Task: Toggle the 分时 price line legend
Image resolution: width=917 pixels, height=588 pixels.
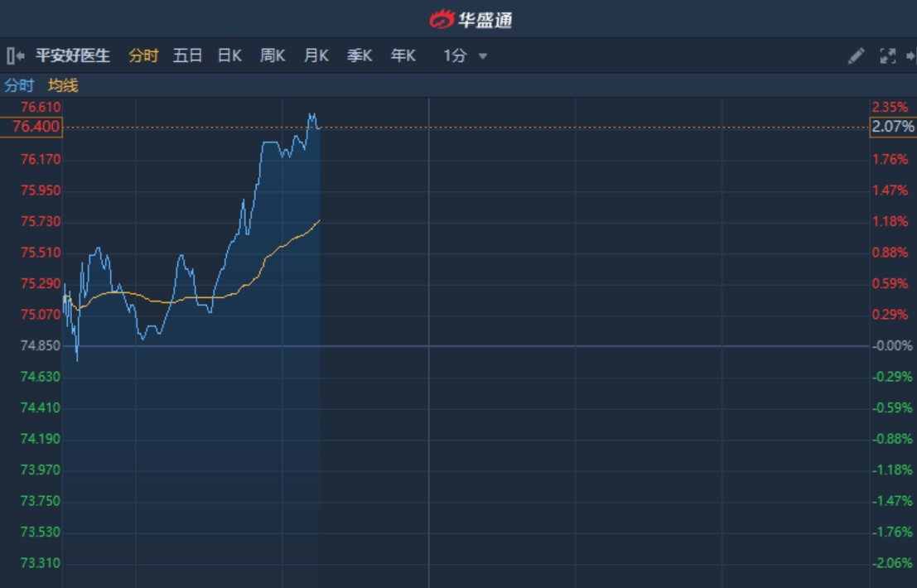Action: pyautogui.click(x=19, y=85)
